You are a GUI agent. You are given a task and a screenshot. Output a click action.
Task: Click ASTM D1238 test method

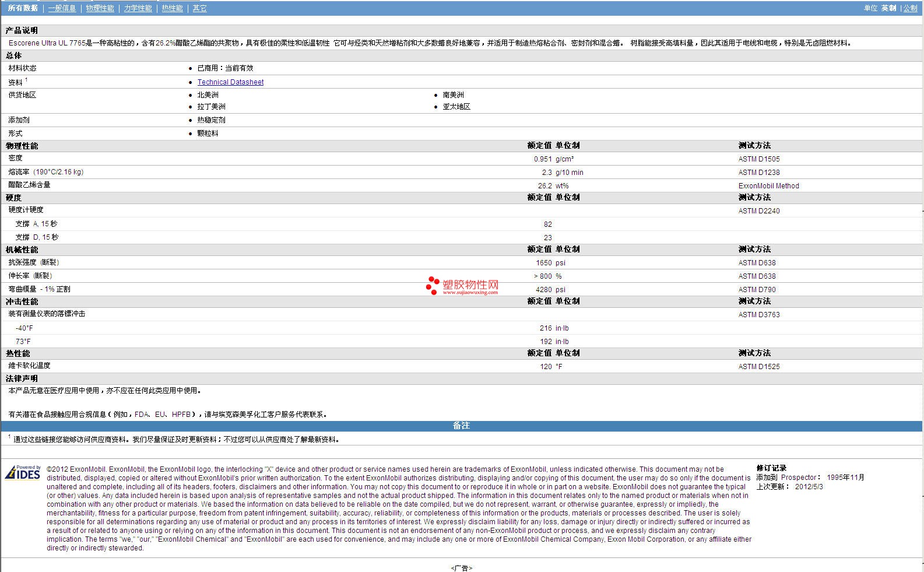pyautogui.click(x=759, y=173)
